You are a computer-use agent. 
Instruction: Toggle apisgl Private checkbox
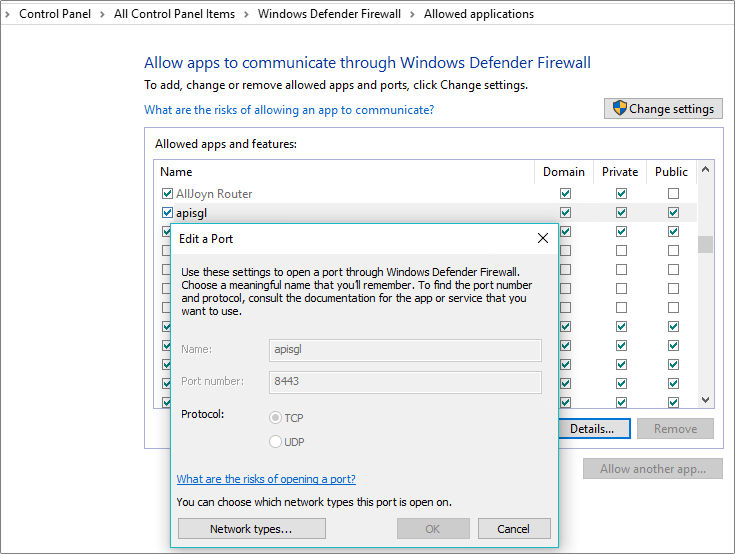[x=622, y=213]
